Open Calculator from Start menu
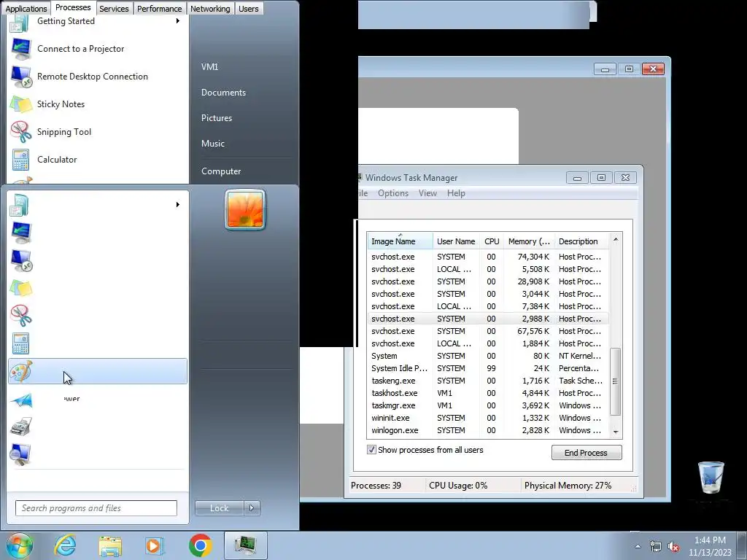Screen dimensions: 747x560 click(x=57, y=160)
